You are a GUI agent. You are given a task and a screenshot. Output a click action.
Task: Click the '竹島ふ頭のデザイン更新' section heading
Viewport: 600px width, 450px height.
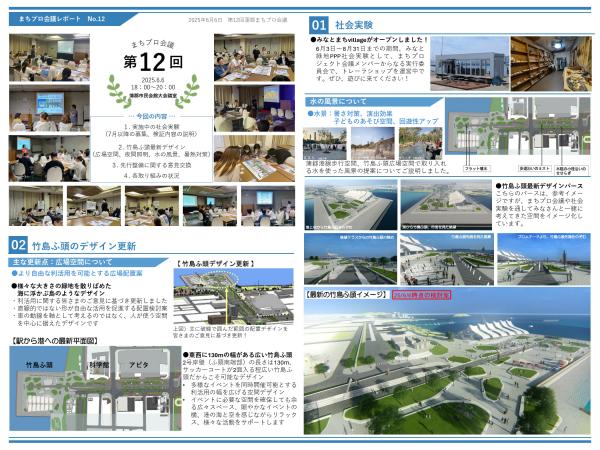point(84,246)
